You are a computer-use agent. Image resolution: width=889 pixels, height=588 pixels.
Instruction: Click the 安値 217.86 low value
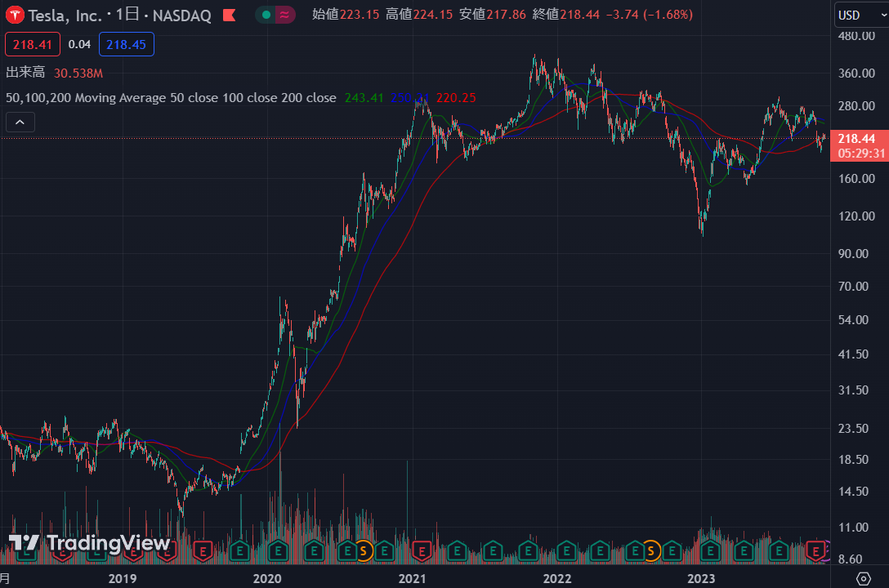coord(492,15)
